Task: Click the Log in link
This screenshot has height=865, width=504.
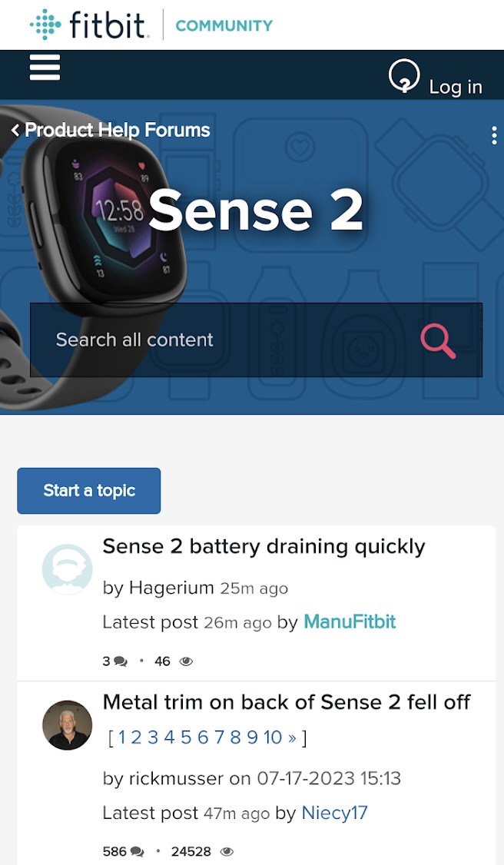Action: pyautogui.click(x=456, y=87)
